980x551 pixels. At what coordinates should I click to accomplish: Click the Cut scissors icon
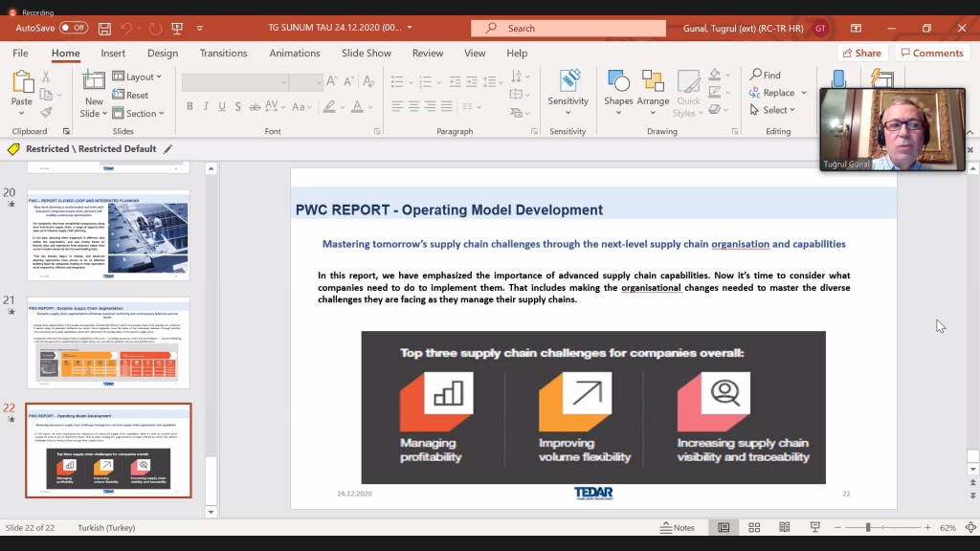pos(46,77)
